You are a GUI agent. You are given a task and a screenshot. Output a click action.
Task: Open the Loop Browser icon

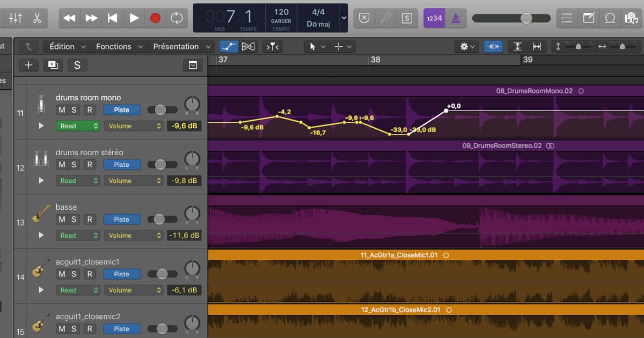click(610, 18)
